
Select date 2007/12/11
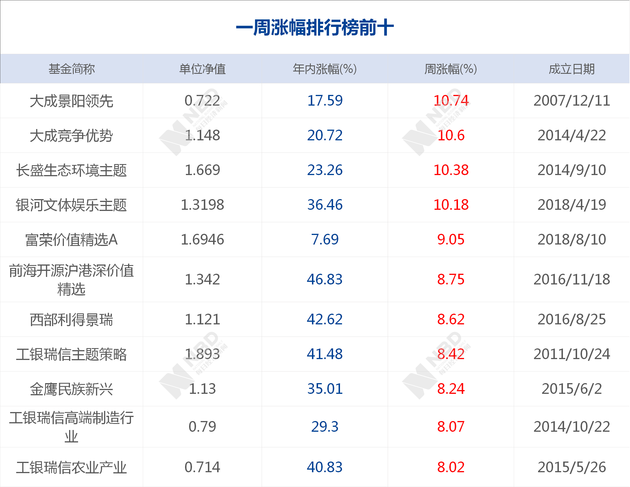point(572,100)
